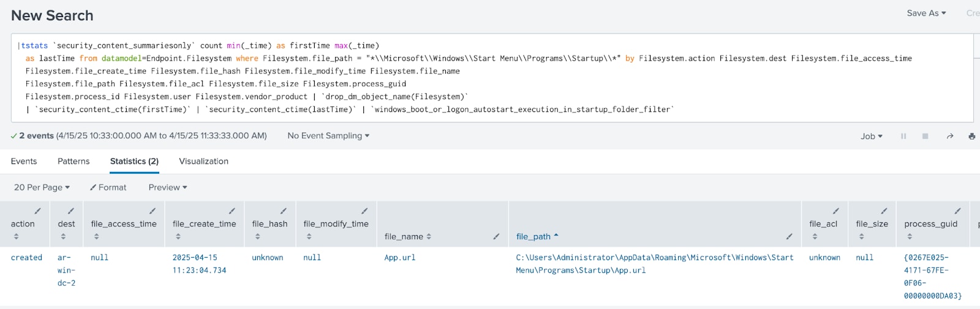Click the 'created' action value

[26, 258]
